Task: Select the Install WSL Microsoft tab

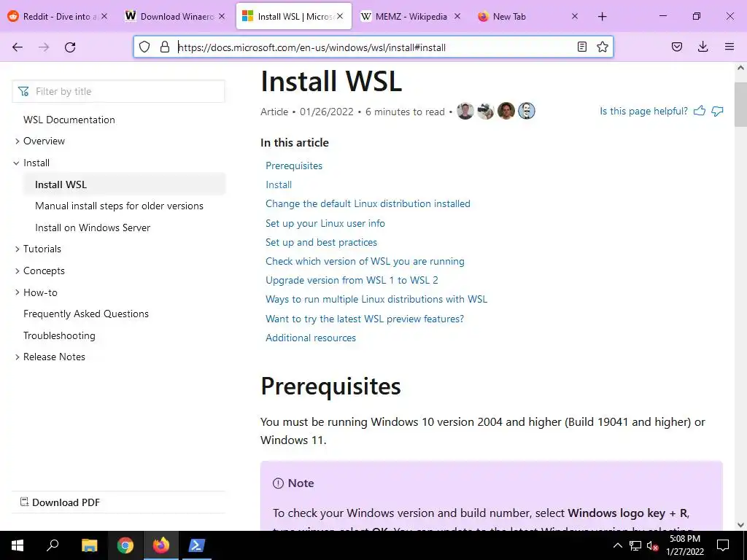Action: point(294,16)
